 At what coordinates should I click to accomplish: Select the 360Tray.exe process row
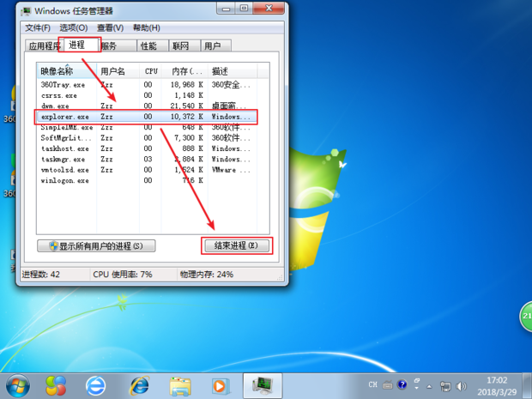click(x=147, y=85)
